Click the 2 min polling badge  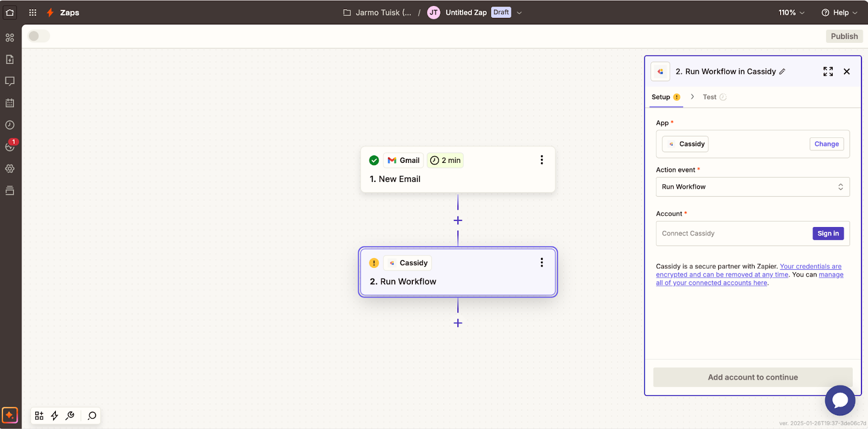pyautogui.click(x=445, y=160)
